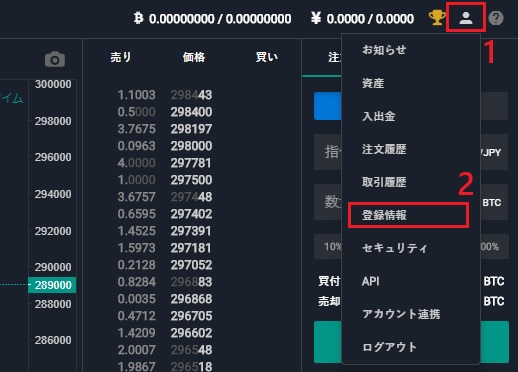The image size is (518, 372).
Task: Open 取引履歴 menu item
Action: pyautogui.click(x=384, y=182)
